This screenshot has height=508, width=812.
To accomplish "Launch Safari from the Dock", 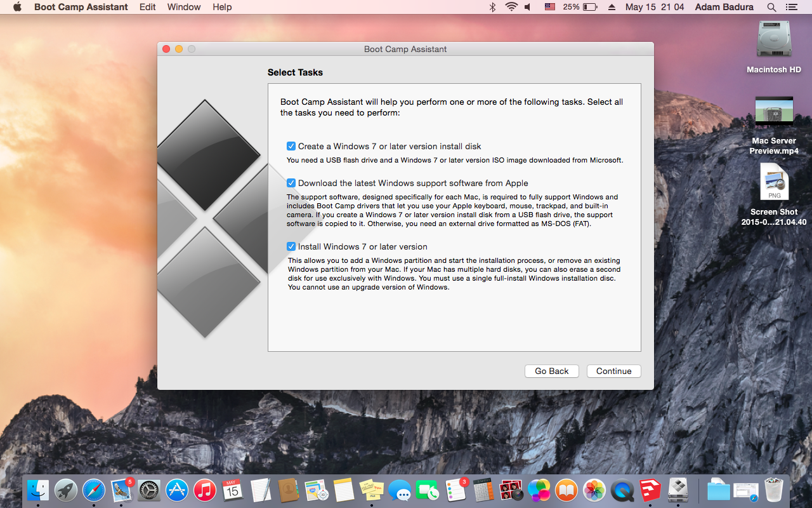I will tap(94, 490).
